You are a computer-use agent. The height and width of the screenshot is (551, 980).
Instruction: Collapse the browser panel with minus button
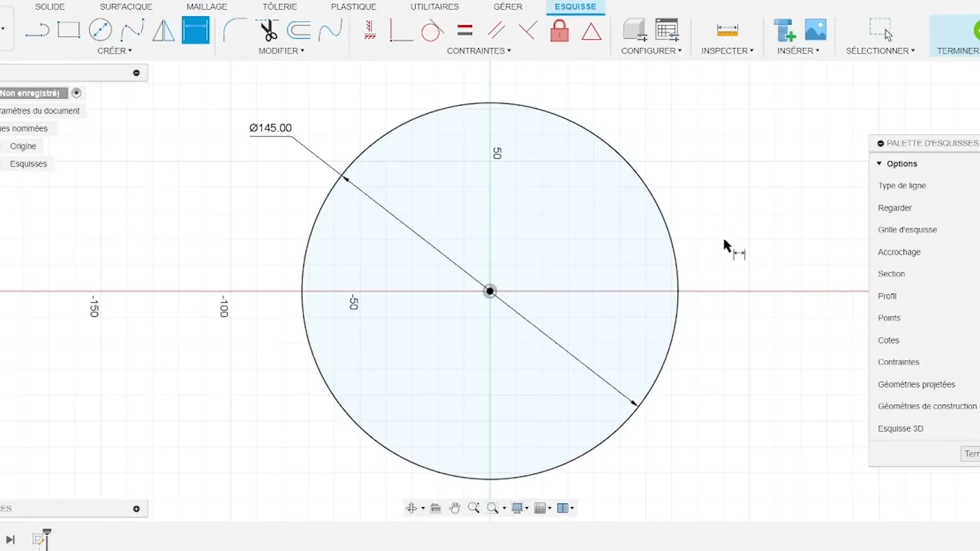136,73
